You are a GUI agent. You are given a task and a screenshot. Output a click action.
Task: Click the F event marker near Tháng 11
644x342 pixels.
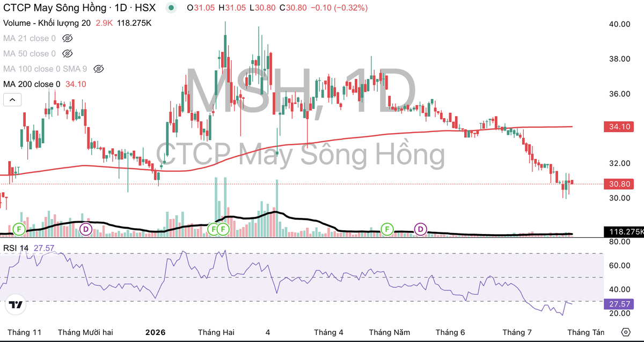(x=19, y=229)
